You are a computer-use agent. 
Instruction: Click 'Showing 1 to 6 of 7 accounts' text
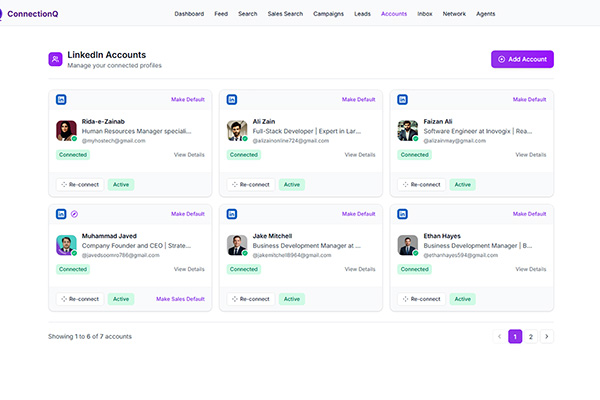point(90,336)
